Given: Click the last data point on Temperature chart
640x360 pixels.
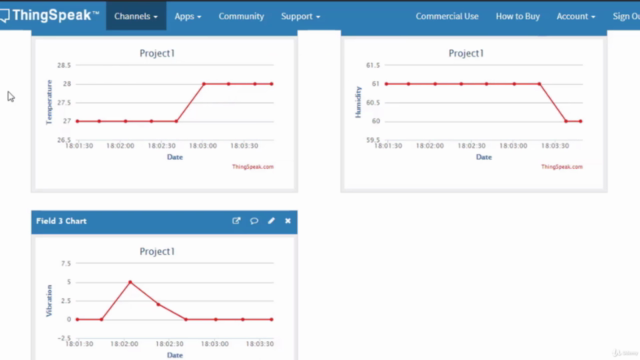Looking at the screenshot, I should (272, 84).
